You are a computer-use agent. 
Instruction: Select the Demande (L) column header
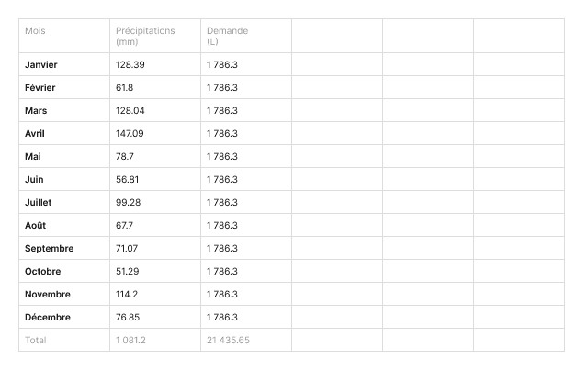click(227, 36)
